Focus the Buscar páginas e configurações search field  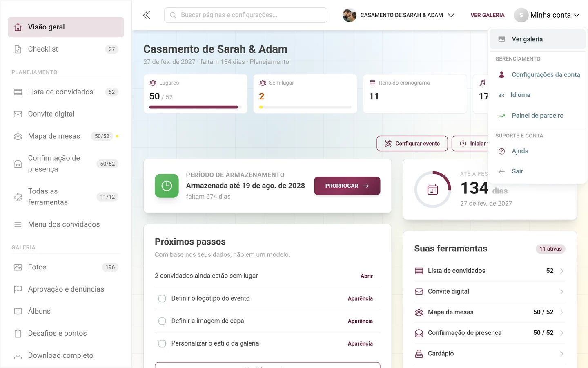[246, 15]
